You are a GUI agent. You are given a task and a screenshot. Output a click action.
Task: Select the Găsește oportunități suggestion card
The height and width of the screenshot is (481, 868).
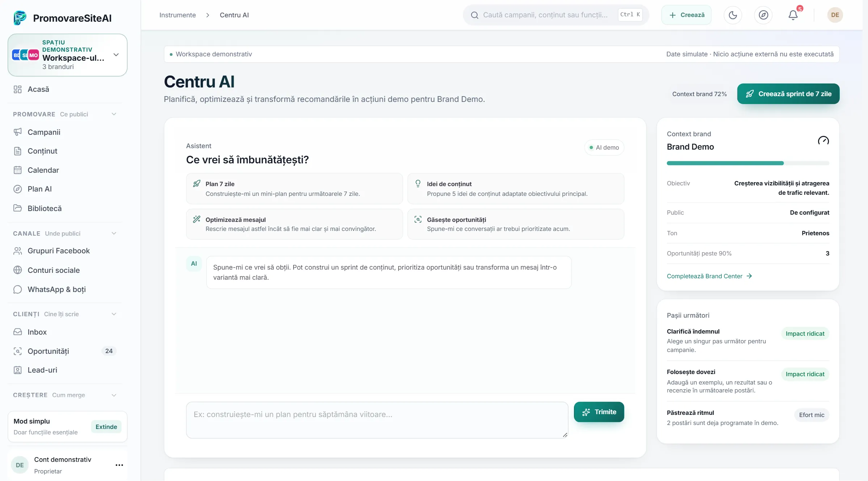point(516,224)
